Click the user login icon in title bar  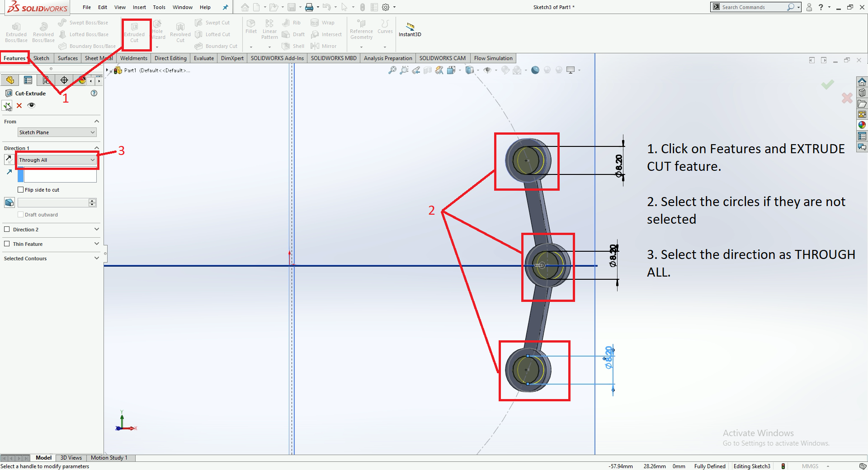click(x=809, y=7)
